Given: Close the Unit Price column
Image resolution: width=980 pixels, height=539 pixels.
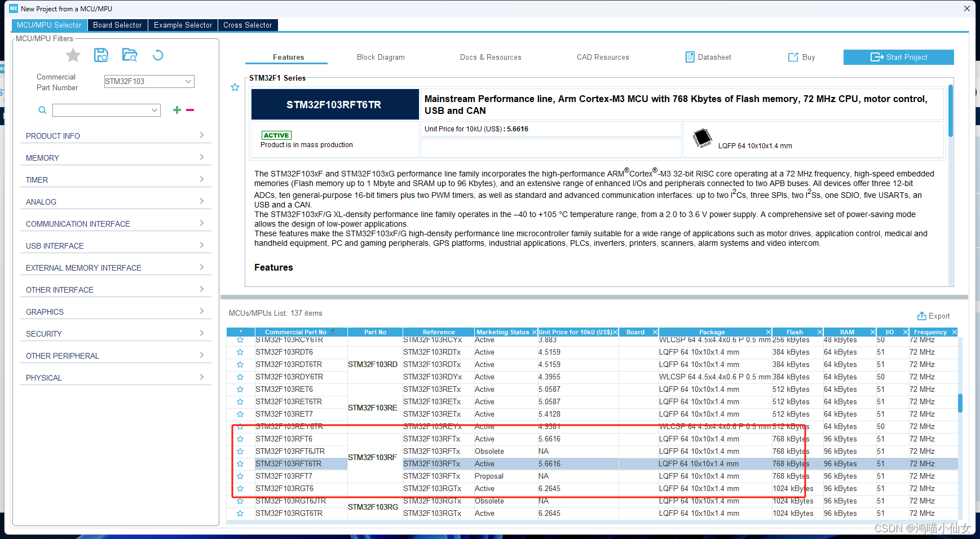Looking at the screenshot, I should pyautogui.click(x=615, y=332).
